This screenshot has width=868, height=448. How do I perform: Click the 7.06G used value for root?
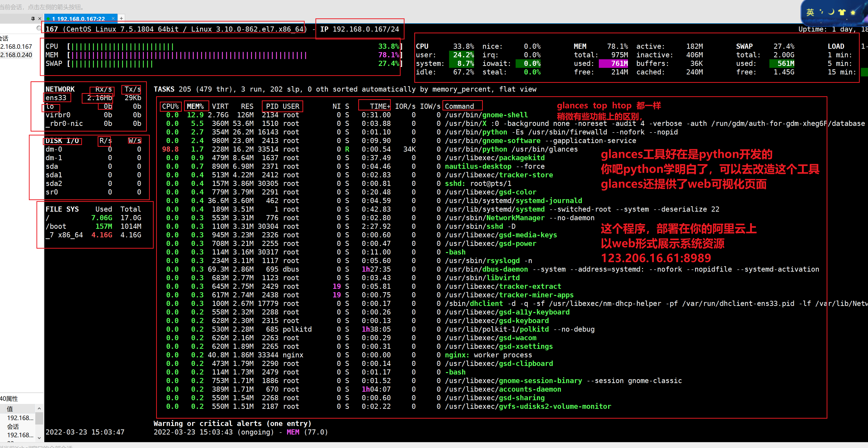pos(102,218)
